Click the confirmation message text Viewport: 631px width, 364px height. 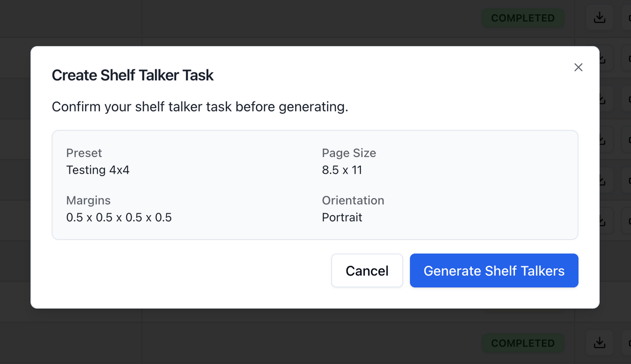pyautogui.click(x=199, y=107)
